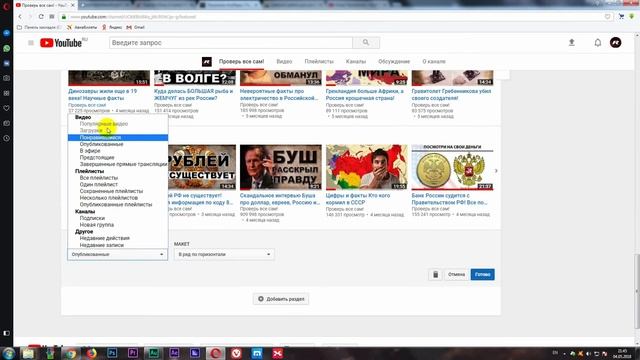The height and width of the screenshot is (360, 640).
Task: Open the notifications bell
Action: [x=598, y=42]
